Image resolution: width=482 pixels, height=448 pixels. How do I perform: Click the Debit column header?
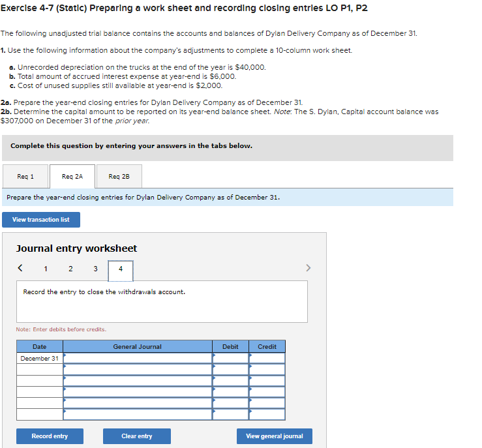pyautogui.click(x=230, y=347)
